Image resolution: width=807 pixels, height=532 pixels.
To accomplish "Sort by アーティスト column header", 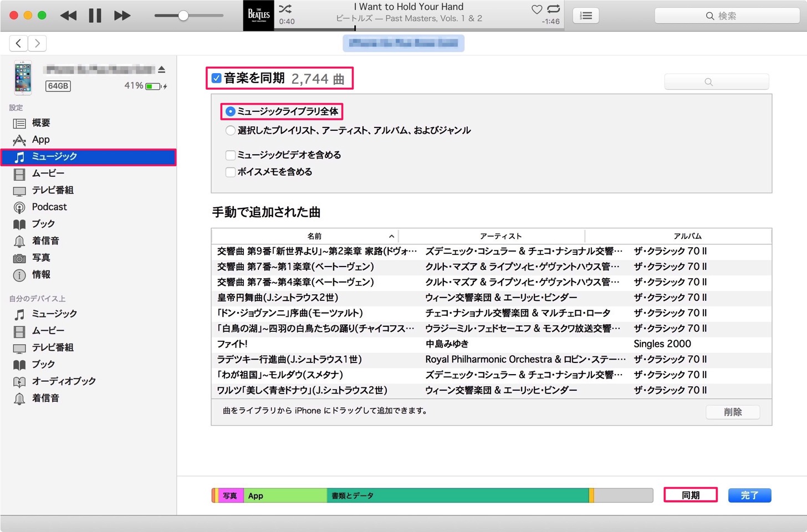I will (x=492, y=236).
